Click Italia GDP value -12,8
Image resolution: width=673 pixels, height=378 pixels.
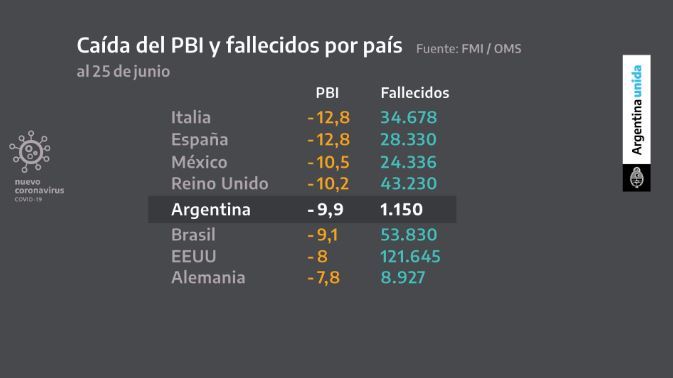329,118
